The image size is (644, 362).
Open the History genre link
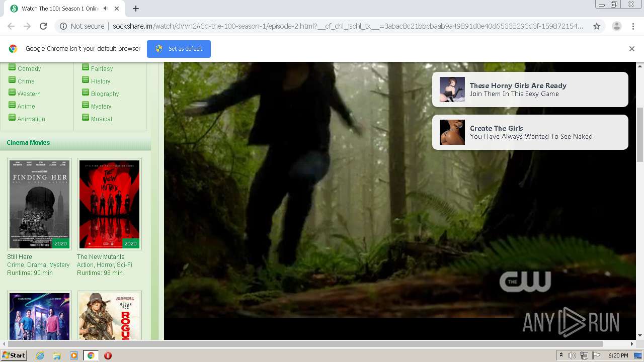point(101,81)
